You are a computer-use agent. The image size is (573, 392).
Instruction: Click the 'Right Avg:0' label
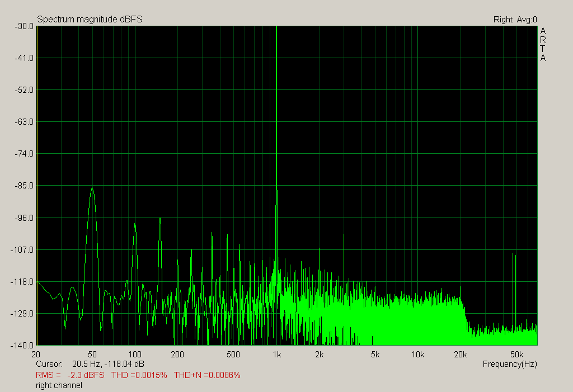515,20
